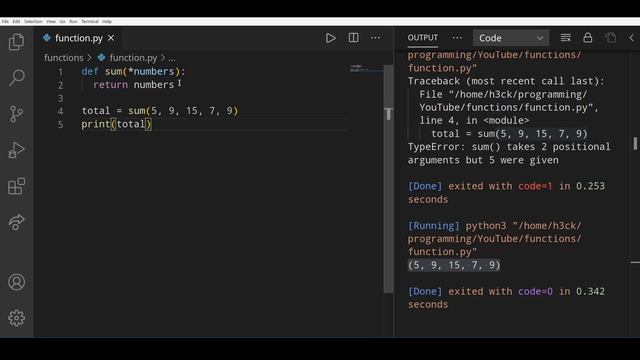Click 'total' variable at start of line 4

[x=96, y=111]
